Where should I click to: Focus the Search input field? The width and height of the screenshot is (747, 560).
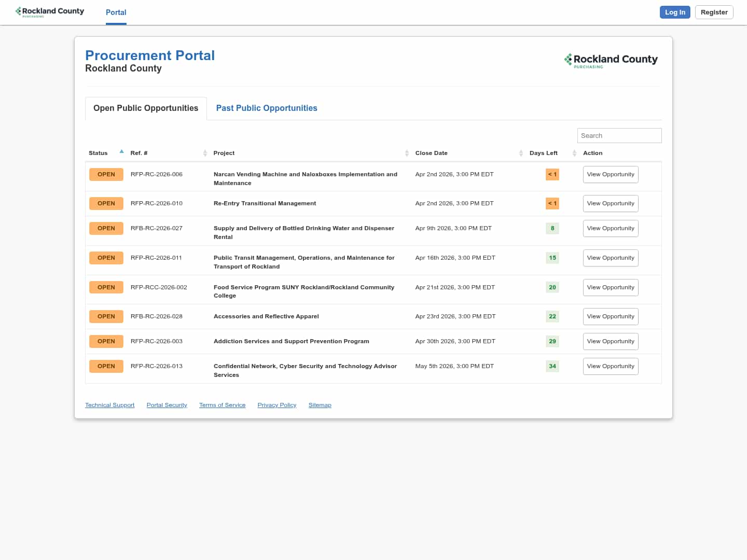coord(619,135)
